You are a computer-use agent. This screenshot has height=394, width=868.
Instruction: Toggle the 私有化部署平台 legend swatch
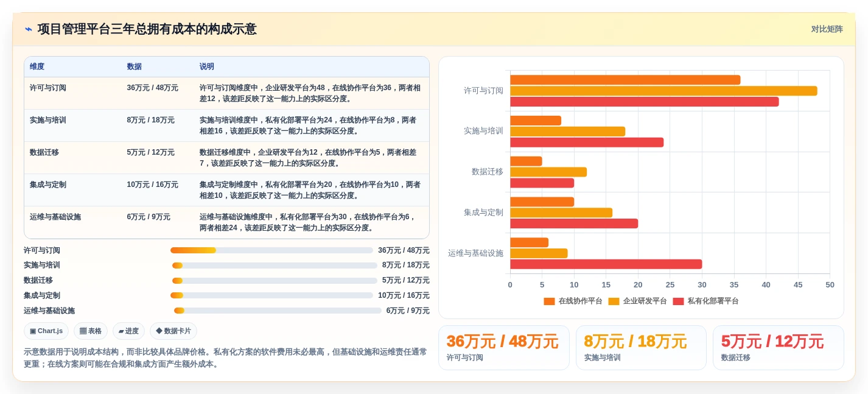(x=678, y=301)
